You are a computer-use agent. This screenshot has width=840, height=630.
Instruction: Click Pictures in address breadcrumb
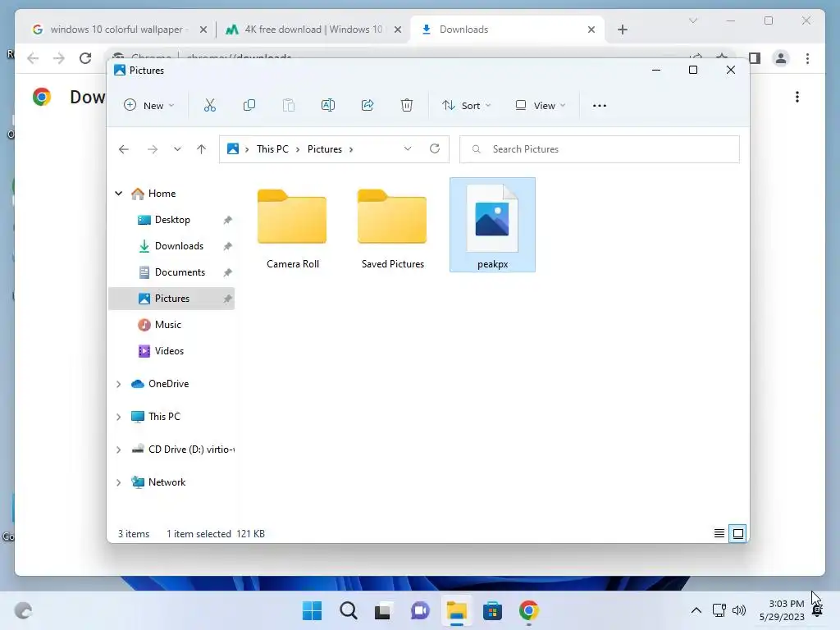click(x=325, y=149)
